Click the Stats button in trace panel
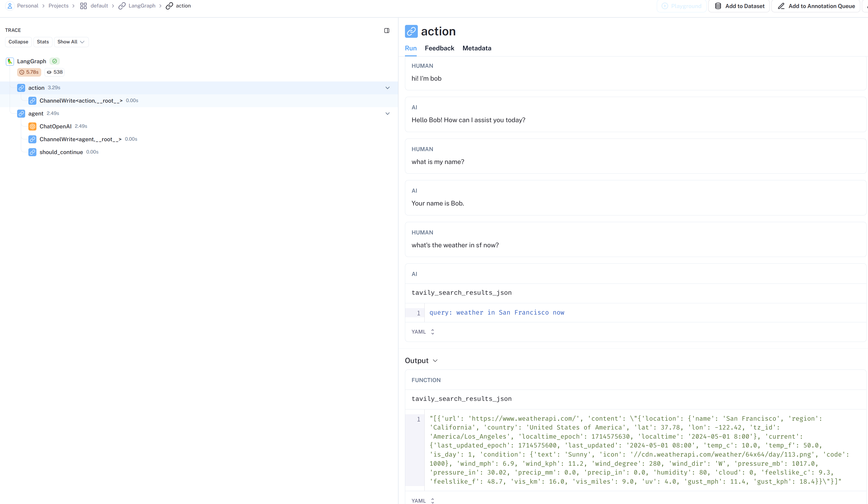 pyautogui.click(x=43, y=42)
